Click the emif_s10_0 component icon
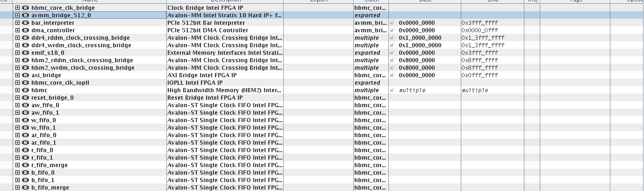 click(25, 53)
